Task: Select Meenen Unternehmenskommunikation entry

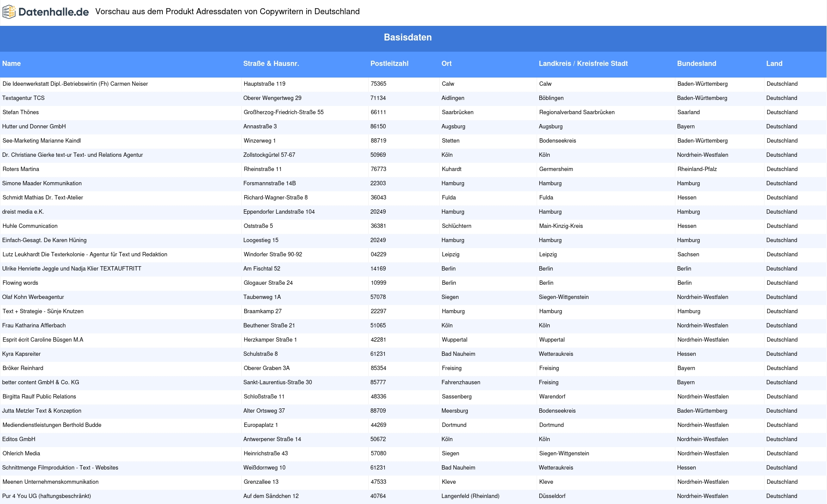Action: click(50, 482)
